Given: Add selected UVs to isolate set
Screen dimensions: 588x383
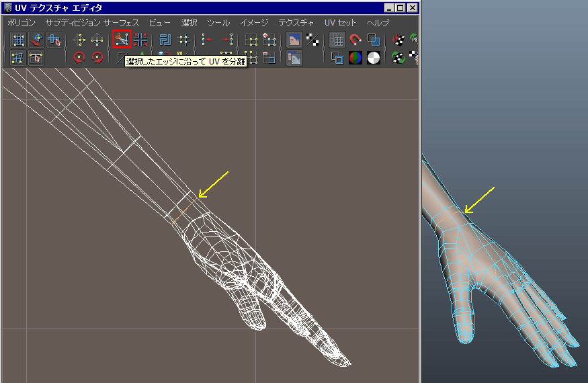Looking at the screenshot, I should click(x=269, y=40).
